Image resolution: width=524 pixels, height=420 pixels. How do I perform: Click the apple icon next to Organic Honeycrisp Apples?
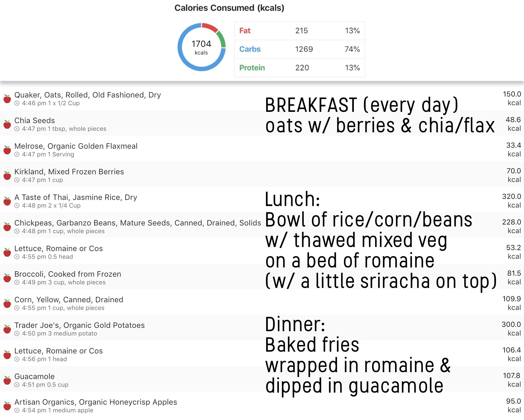click(7, 406)
